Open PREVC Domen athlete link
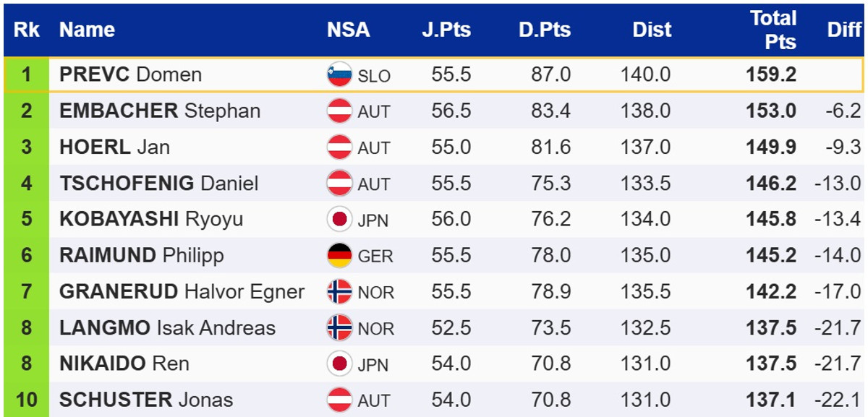This screenshot has width=868, height=417. click(x=130, y=75)
